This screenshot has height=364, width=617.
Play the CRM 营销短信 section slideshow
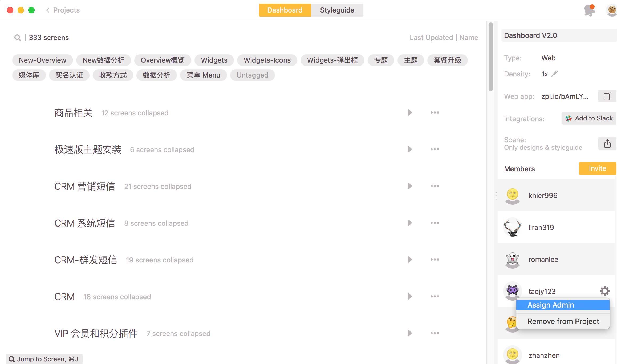[409, 186]
